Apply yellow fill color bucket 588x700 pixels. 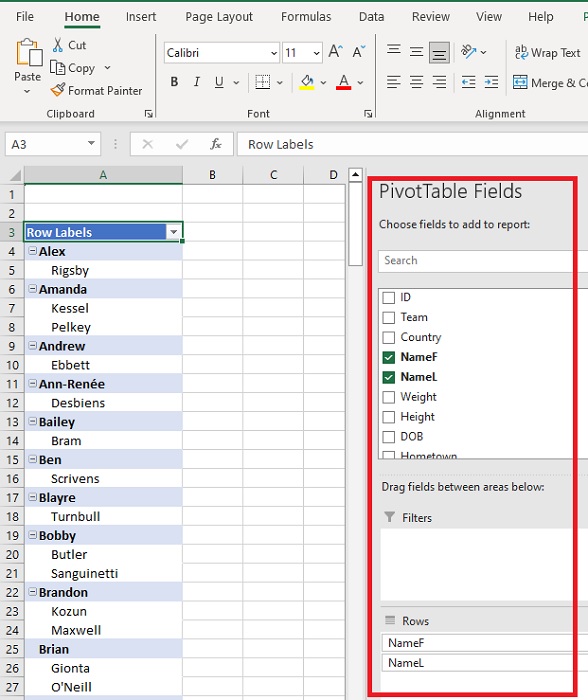[307, 82]
